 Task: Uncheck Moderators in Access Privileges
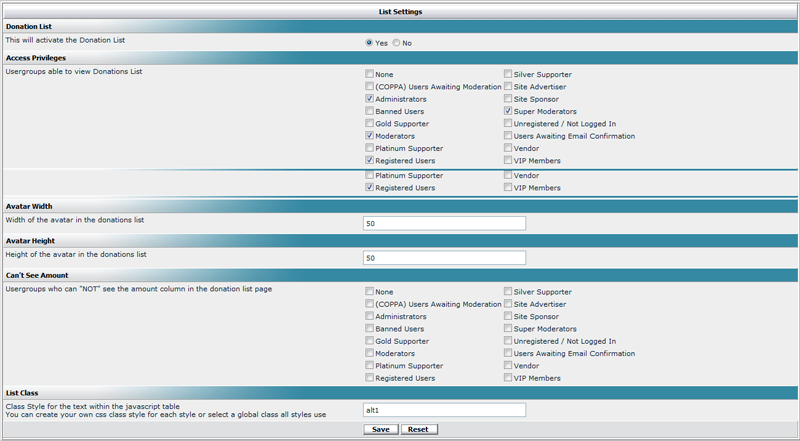click(x=369, y=136)
